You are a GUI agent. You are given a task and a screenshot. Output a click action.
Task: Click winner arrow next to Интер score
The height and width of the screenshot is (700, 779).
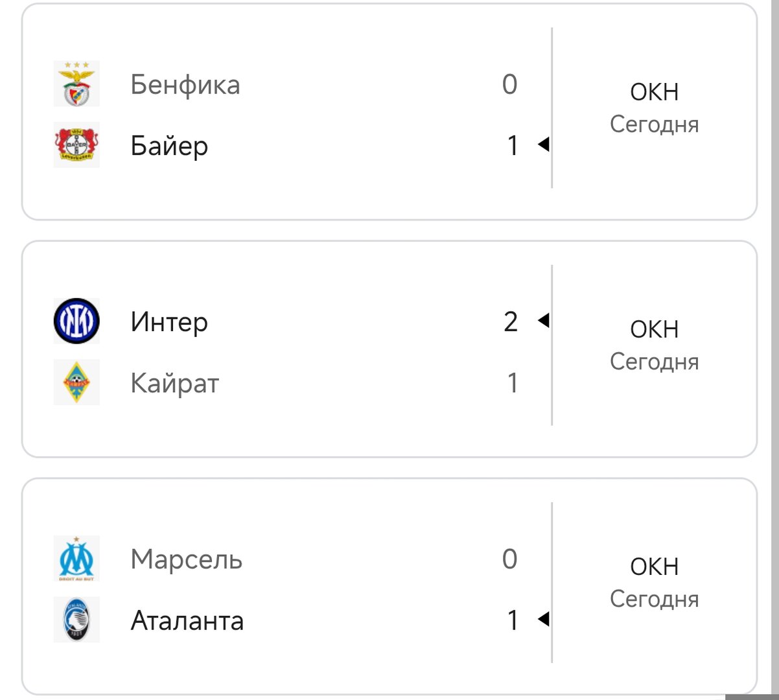coord(544,320)
